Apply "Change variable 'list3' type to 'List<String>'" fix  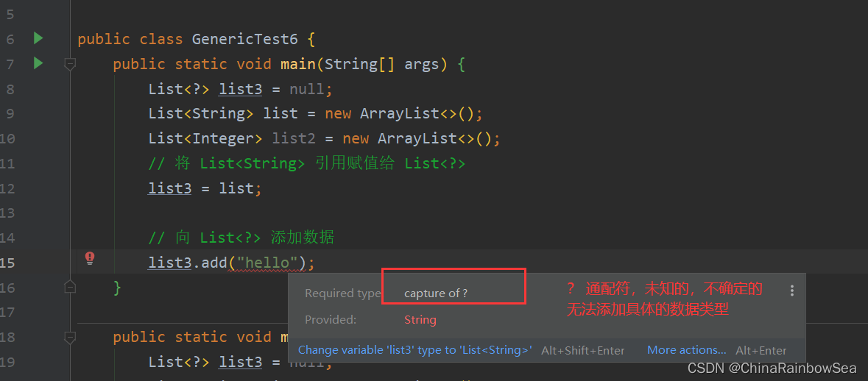click(x=415, y=350)
